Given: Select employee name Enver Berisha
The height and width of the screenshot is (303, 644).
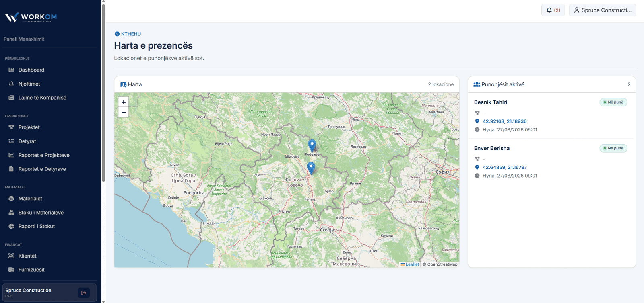Looking at the screenshot, I should [492, 148].
